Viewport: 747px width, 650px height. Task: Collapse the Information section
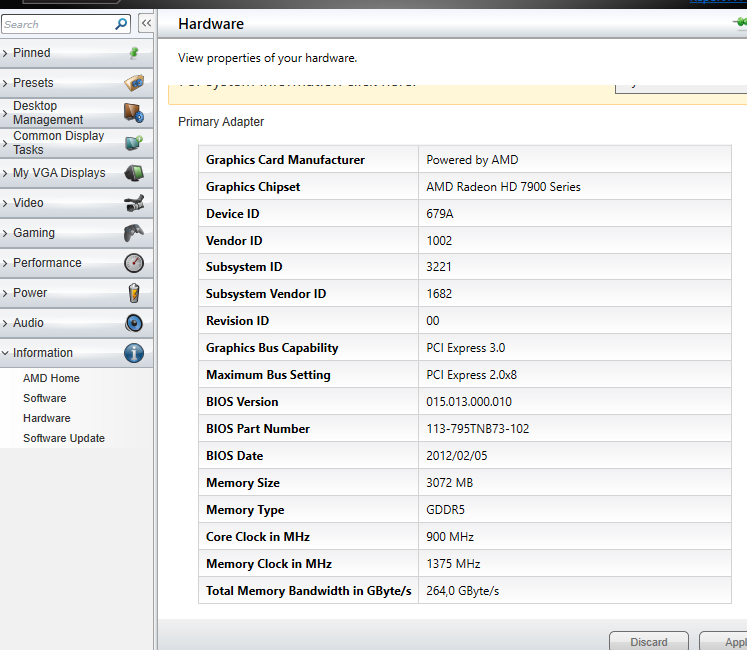[x=5, y=353]
